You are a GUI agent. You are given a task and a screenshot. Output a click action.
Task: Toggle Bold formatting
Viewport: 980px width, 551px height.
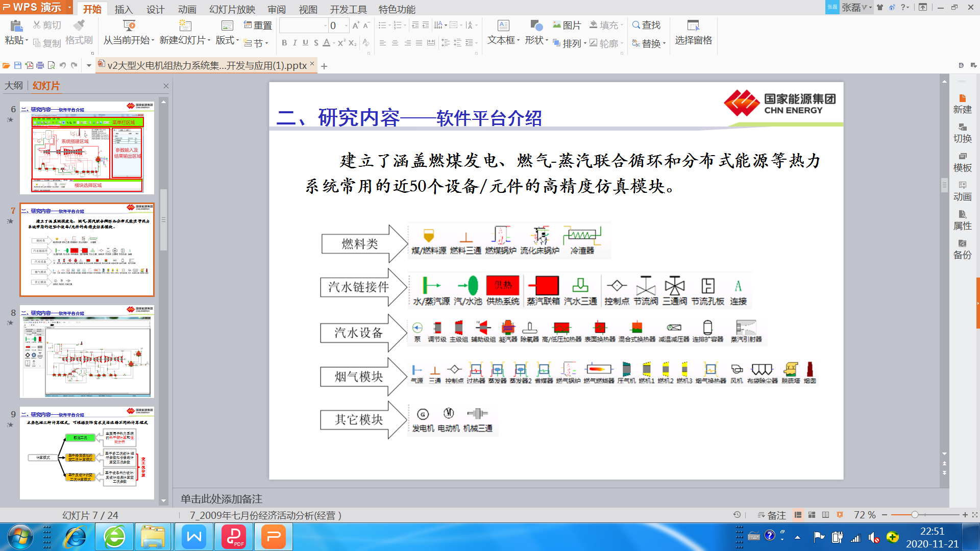pyautogui.click(x=284, y=43)
